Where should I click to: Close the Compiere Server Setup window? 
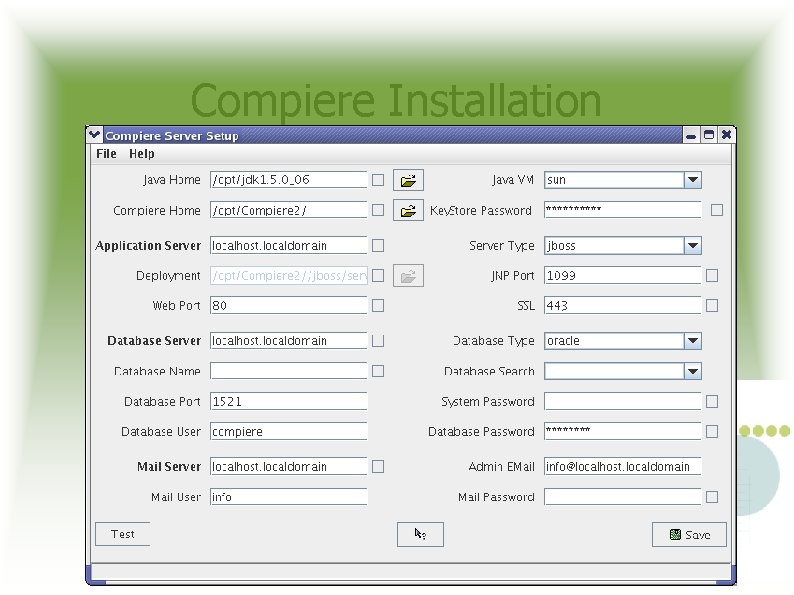coord(727,135)
